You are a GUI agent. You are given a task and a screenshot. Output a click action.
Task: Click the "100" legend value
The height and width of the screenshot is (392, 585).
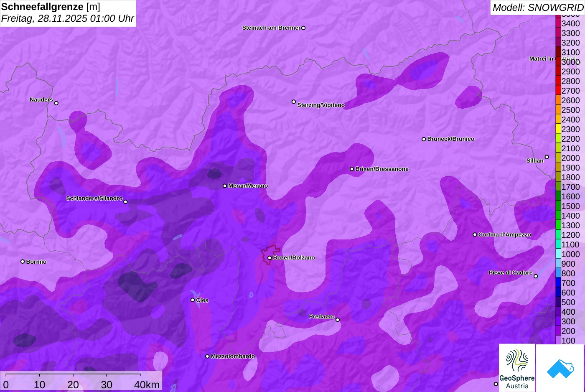point(568,341)
